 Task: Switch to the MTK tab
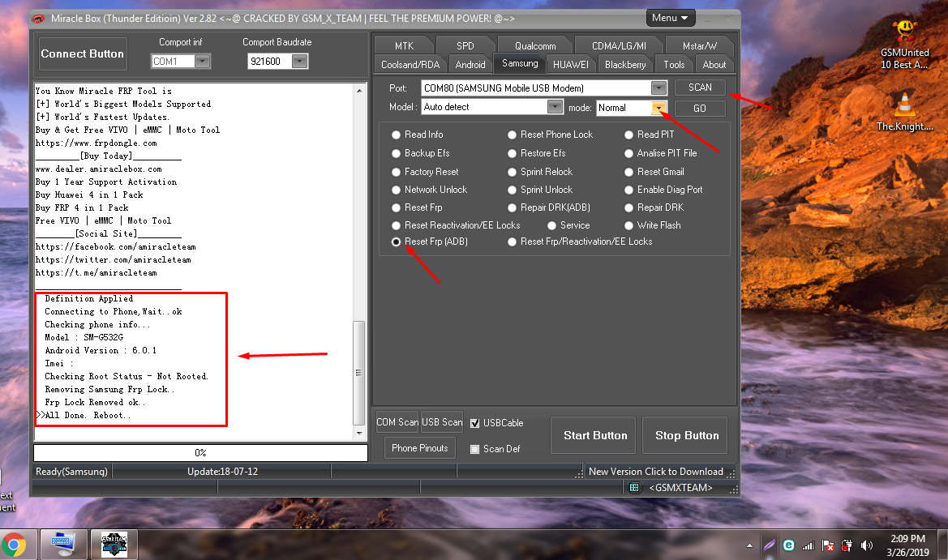click(404, 46)
